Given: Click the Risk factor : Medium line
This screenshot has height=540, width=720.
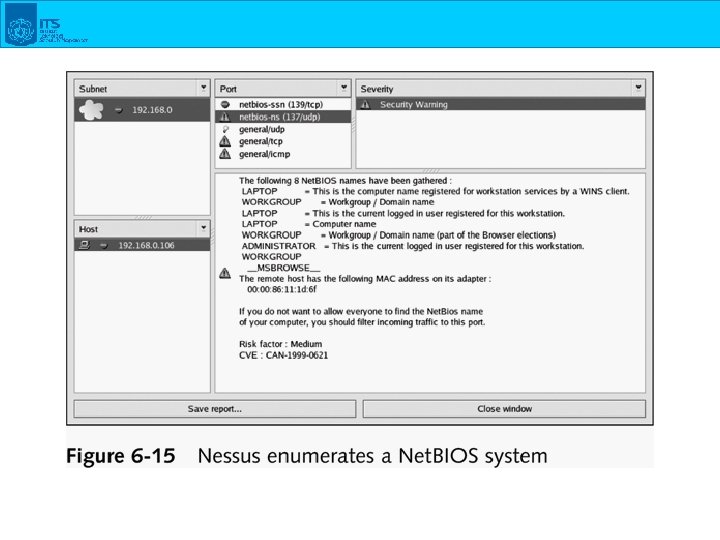Looking at the screenshot, I should click(280, 344).
